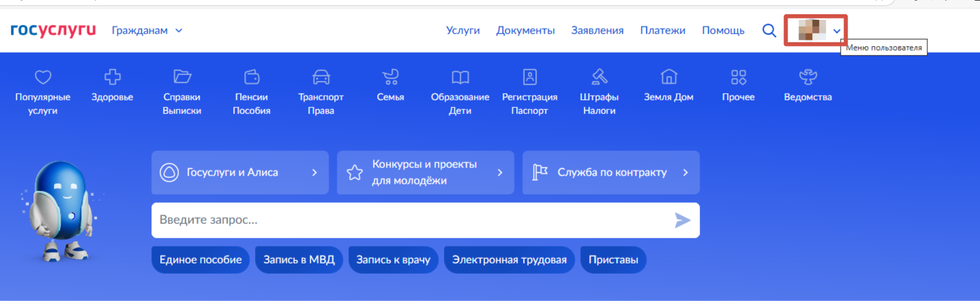Click the Ведомства emblem icon

click(x=807, y=76)
